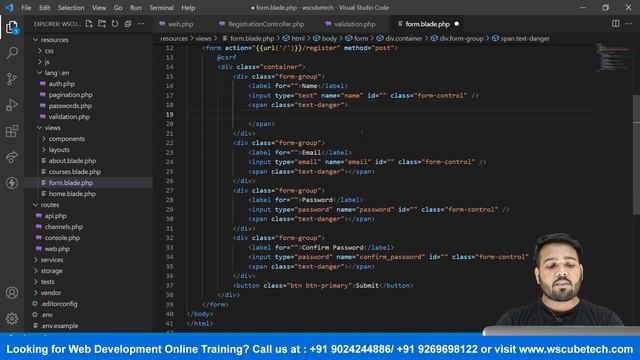The image size is (640, 360).
Task: Collapse all folders in Explorer
Action: coord(128,24)
